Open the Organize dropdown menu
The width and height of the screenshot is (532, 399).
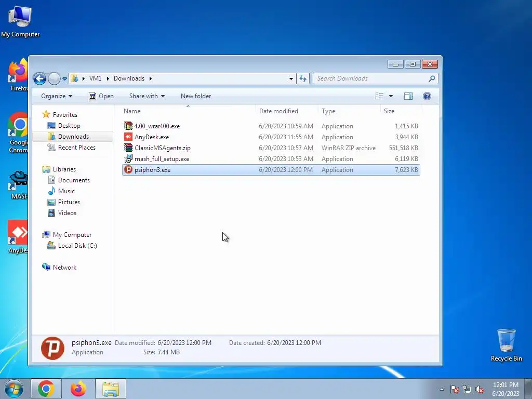(x=56, y=96)
